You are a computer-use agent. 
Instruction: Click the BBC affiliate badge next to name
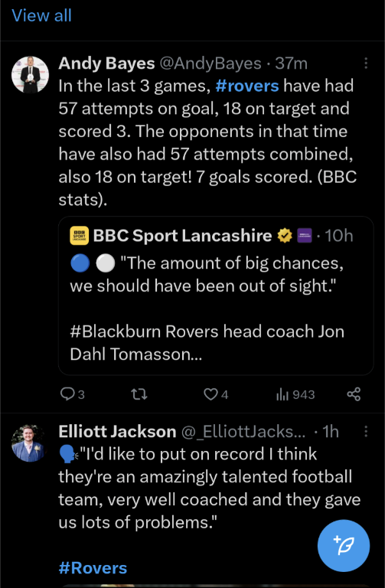[x=305, y=236]
